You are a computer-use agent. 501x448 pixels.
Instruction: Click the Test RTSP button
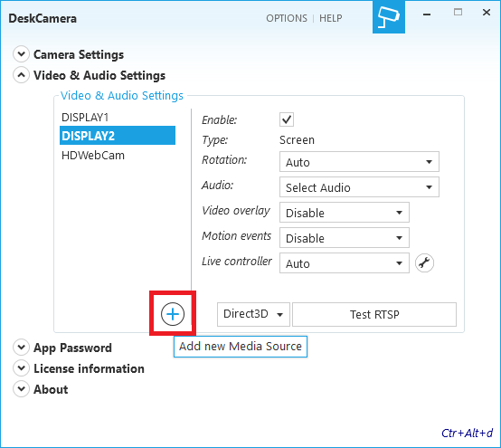point(374,314)
